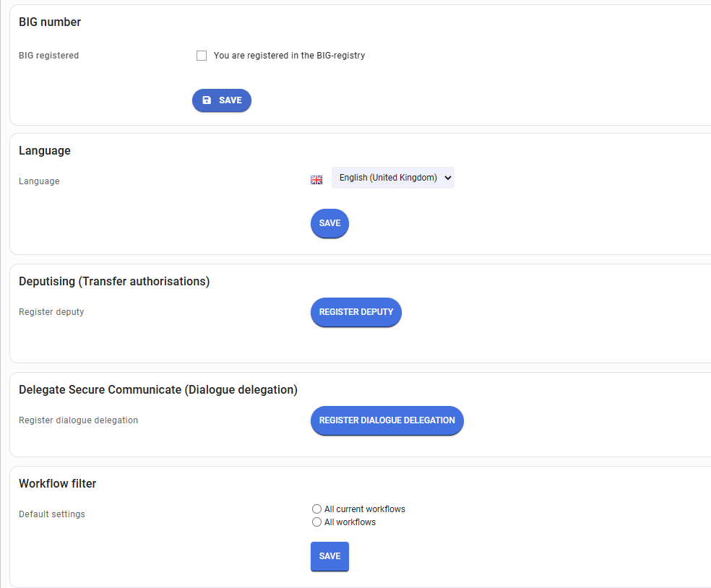This screenshot has height=588, width=711.
Task: Click the floppy disk icon on BIG Save
Action: click(207, 100)
